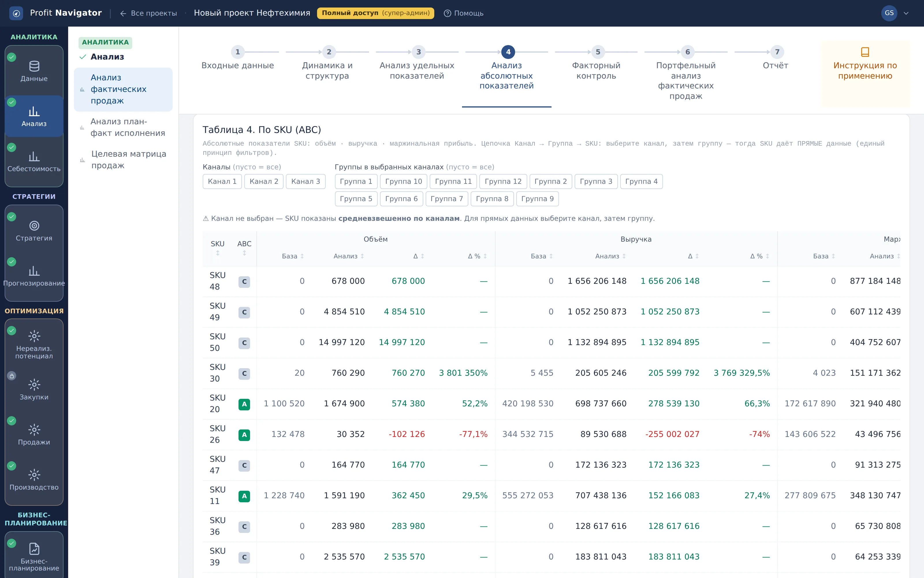
Task: Open the Себестоимость sidebar section
Action: [x=34, y=161]
